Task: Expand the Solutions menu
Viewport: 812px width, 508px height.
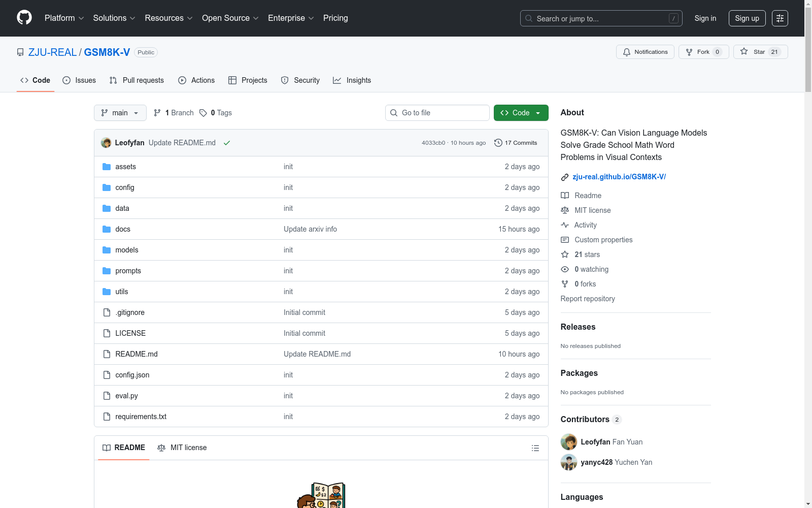Action: click(114, 18)
